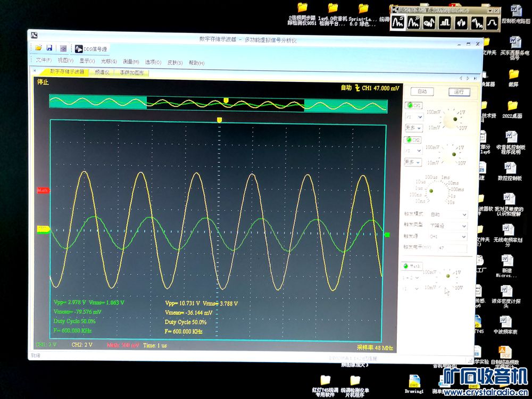Select the first waveform icon in floating toolbar
Viewport: 532px width, 399px height.
coord(398,23)
